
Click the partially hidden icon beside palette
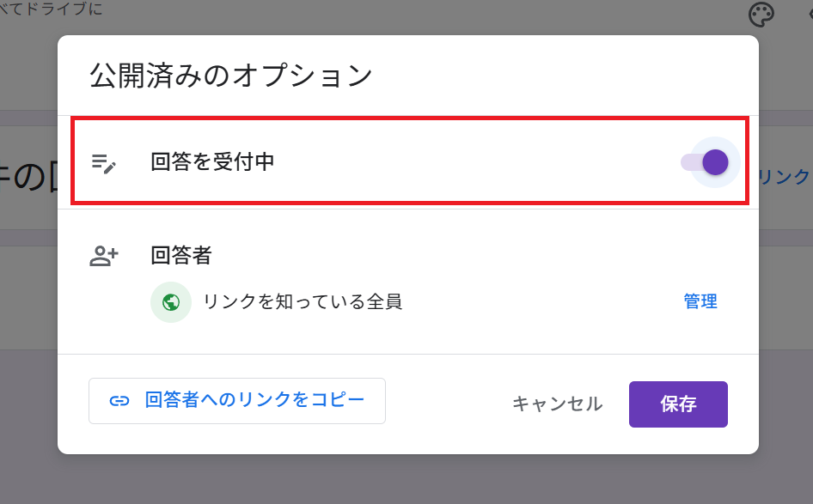point(810,14)
